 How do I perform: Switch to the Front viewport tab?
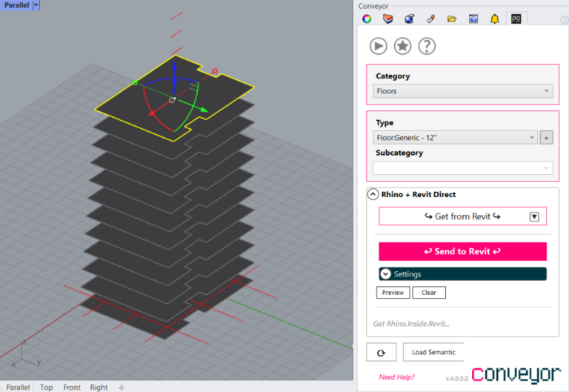72,387
